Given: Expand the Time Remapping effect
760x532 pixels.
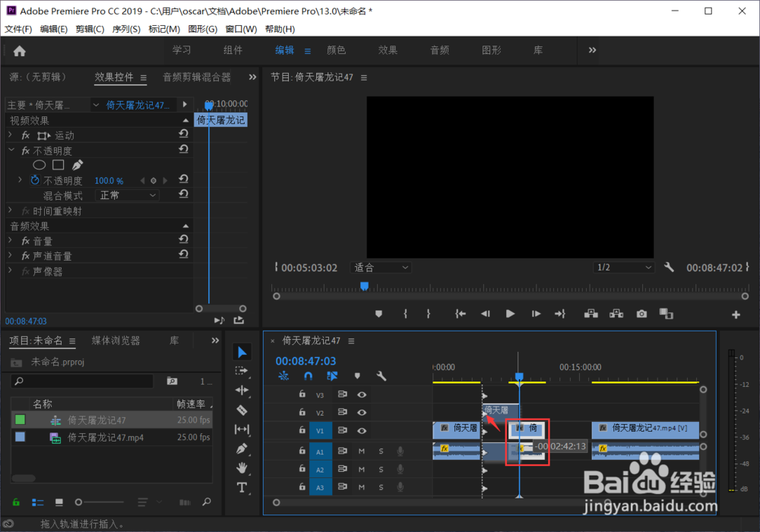Looking at the screenshot, I should click(x=10, y=211).
